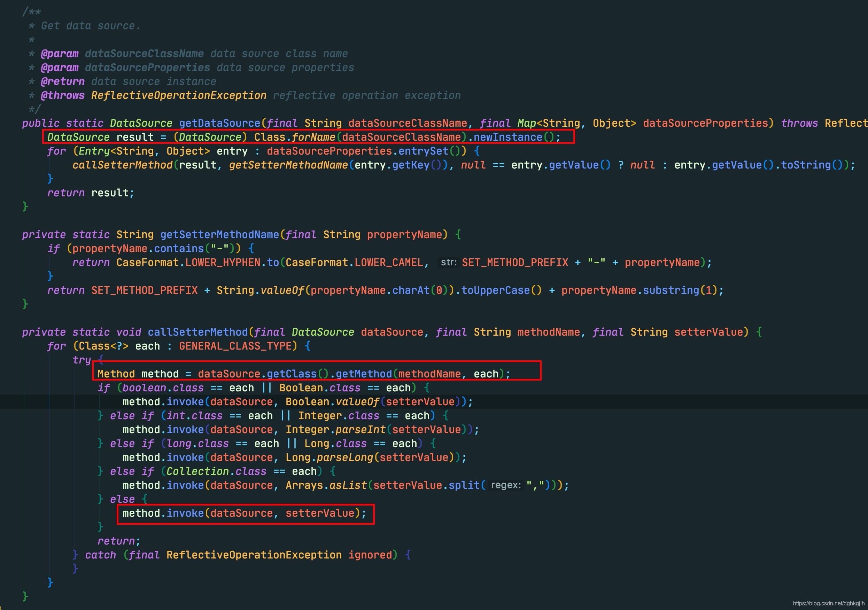Click @return Javadoc tag
Screen dimensions: 868x610
click(62, 81)
